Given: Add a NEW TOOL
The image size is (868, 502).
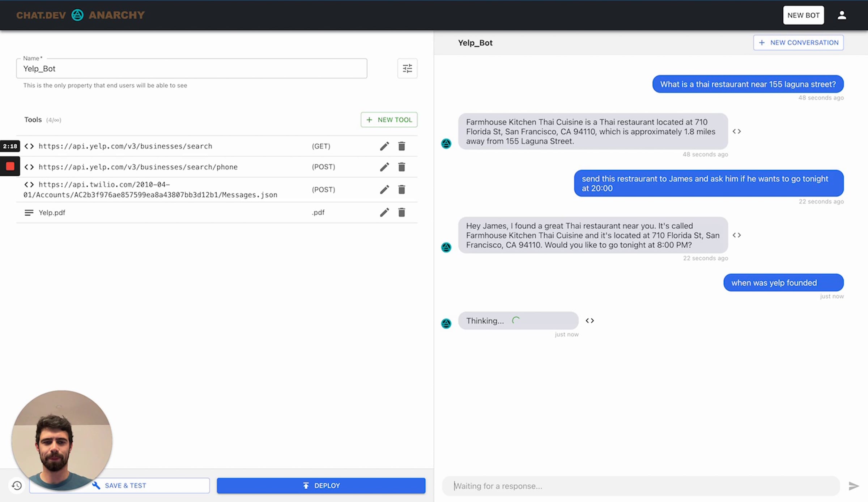Looking at the screenshot, I should 389,120.
